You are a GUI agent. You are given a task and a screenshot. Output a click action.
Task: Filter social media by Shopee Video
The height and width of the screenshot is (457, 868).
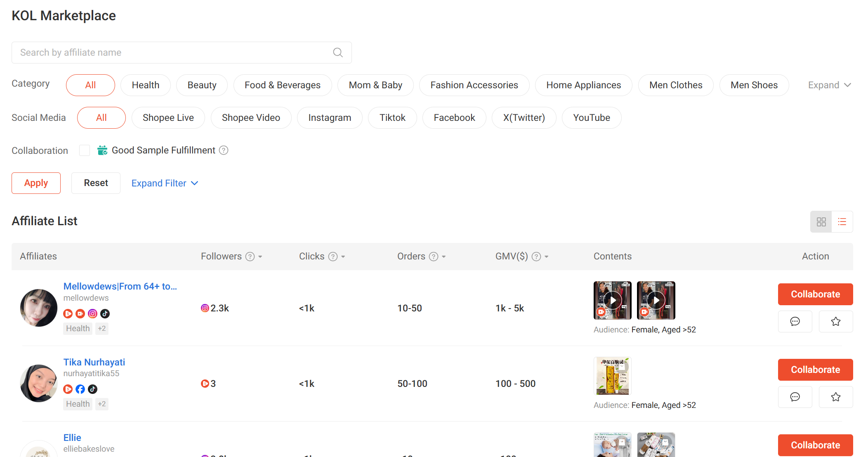(x=251, y=118)
